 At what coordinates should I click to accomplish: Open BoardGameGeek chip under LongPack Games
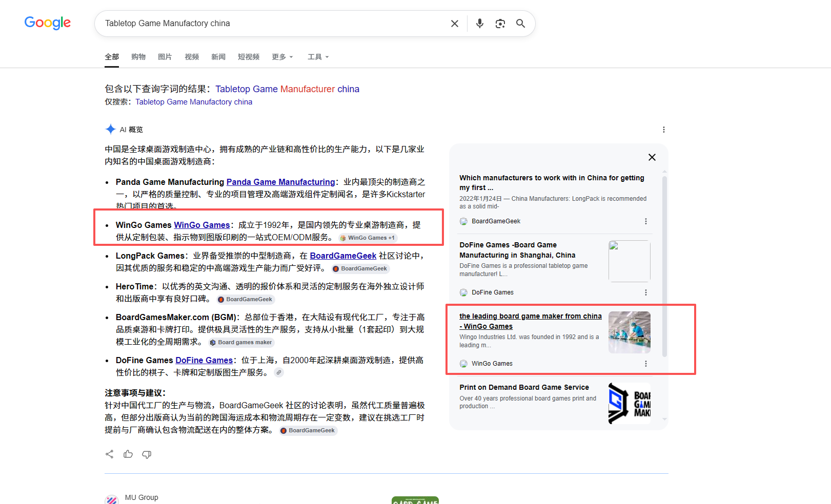(x=360, y=268)
